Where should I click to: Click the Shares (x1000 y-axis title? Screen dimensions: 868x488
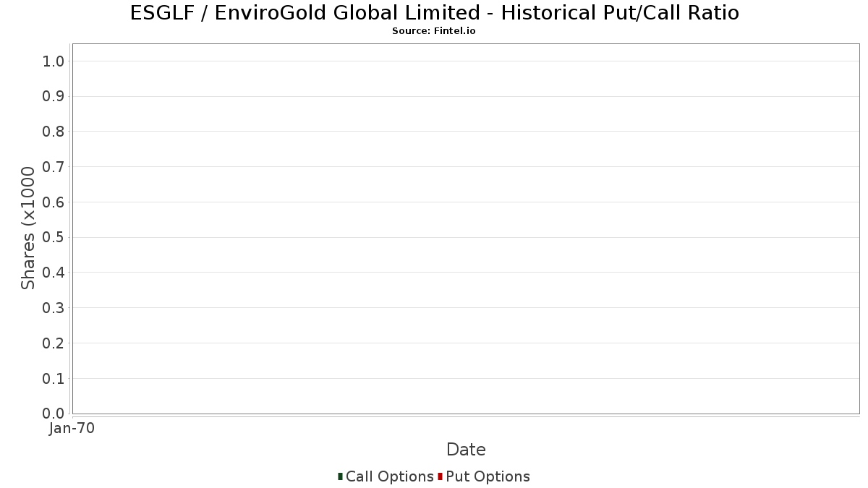tap(28, 228)
